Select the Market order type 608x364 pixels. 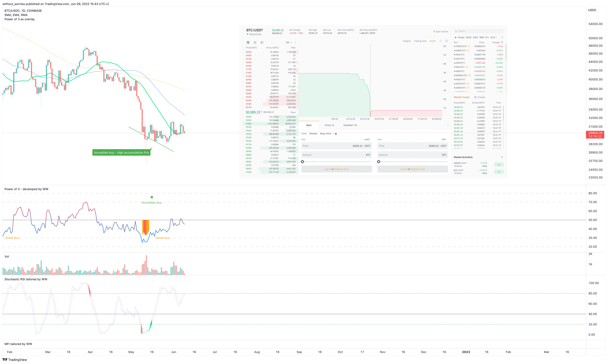[313, 134]
